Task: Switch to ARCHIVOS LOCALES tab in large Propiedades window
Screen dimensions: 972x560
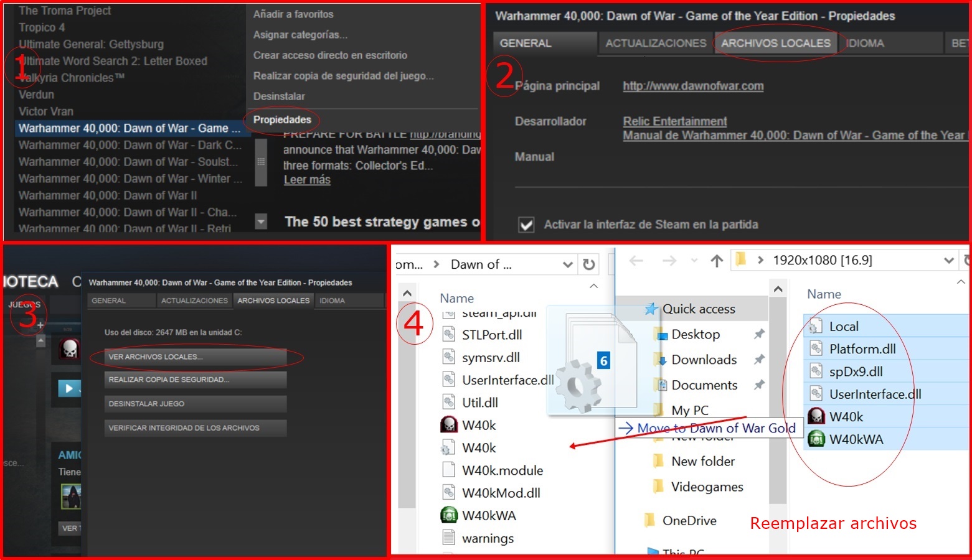Action: (x=776, y=44)
